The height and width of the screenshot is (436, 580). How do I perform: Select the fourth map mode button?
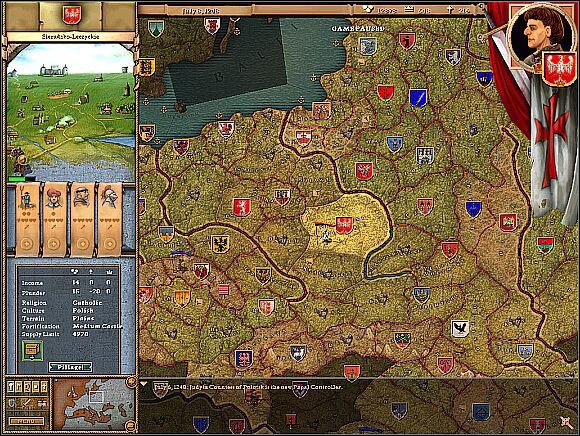[36, 387]
